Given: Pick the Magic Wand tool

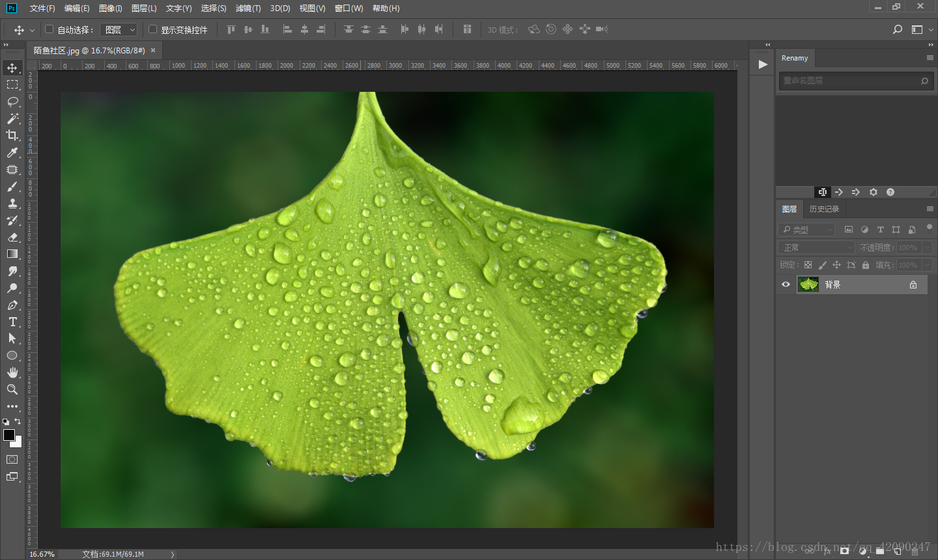Looking at the screenshot, I should pos(12,119).
